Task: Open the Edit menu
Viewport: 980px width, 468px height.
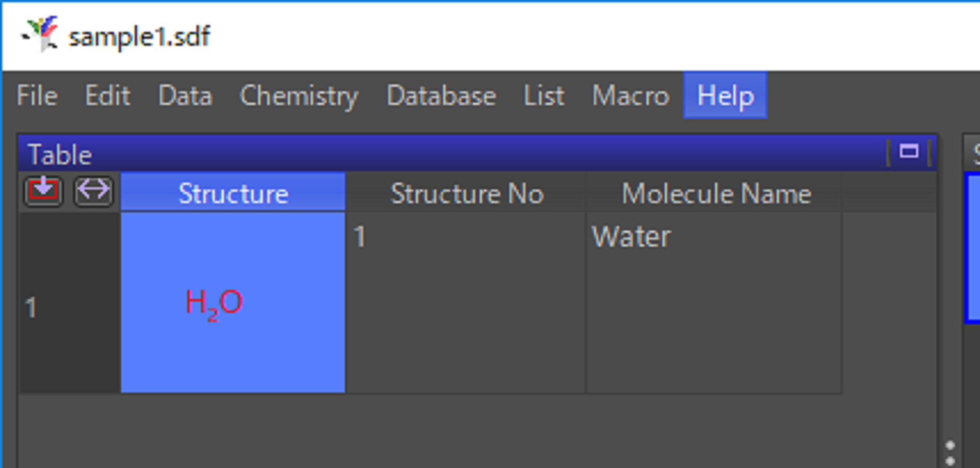Action: point(108,96)
